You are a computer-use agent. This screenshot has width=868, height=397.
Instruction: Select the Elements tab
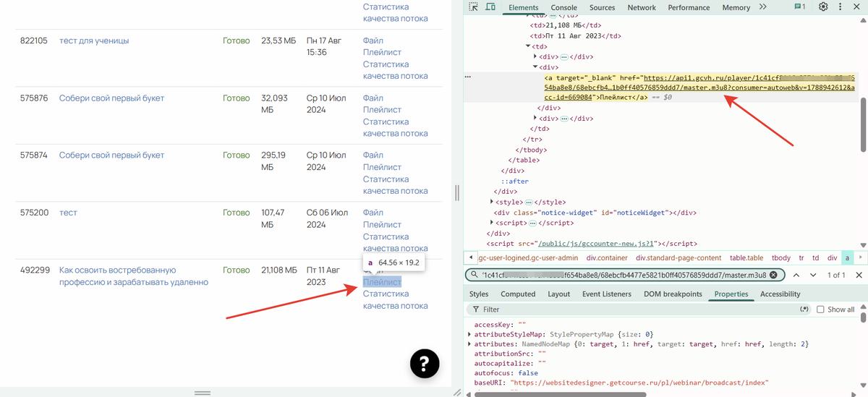(524, 7)
